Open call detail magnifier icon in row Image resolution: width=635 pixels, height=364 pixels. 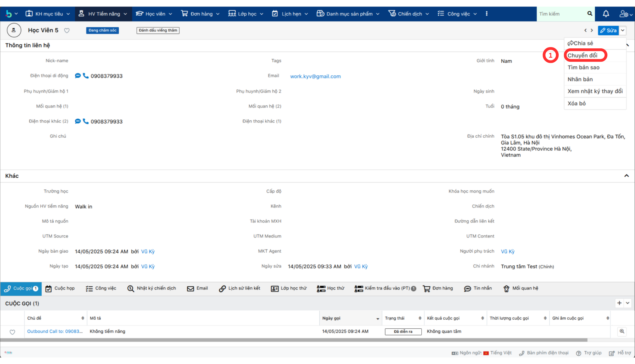tap(622, 331)
